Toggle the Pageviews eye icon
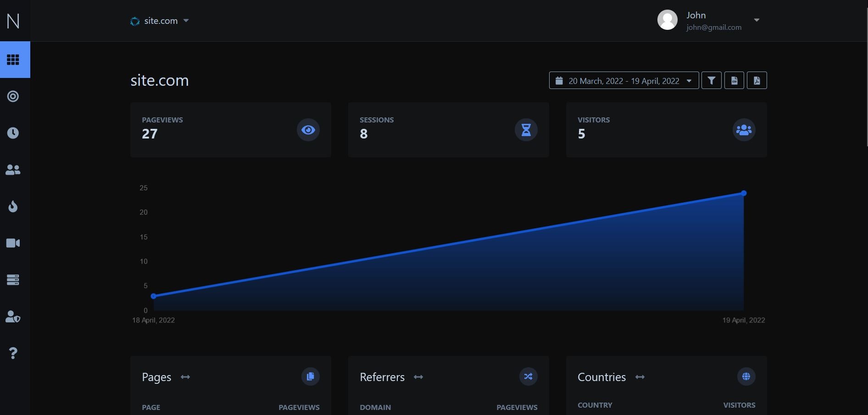Viewport: 868px width, 415px height. [308, 130]
